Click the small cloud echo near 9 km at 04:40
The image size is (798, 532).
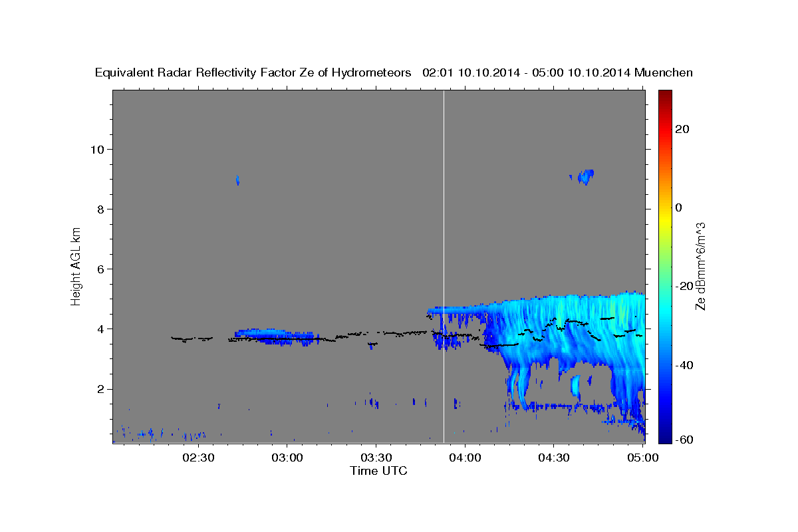[585, 176]
